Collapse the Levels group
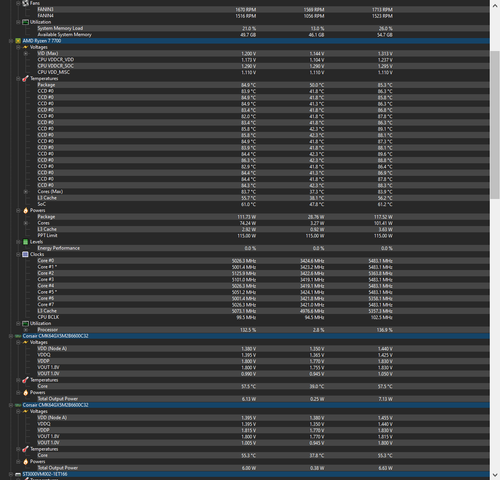Screen dimensions: 500x480 (x=18, y=242)
